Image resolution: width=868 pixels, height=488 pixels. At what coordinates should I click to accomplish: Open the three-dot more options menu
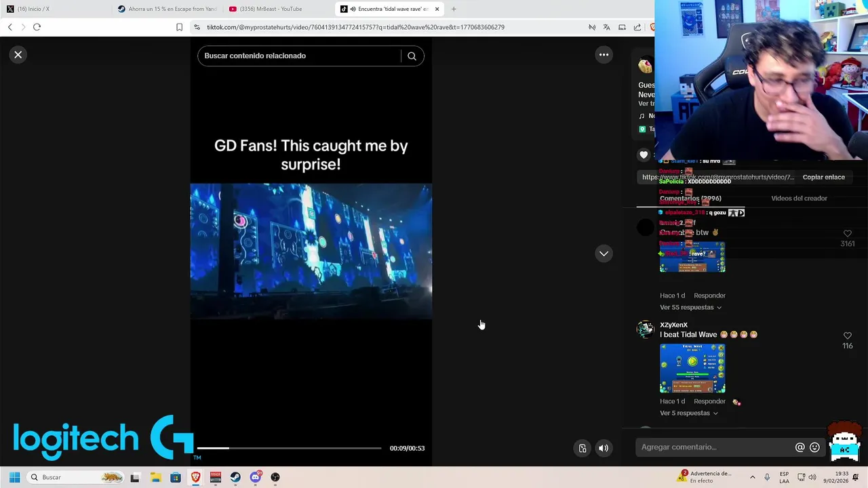(604, 55)
